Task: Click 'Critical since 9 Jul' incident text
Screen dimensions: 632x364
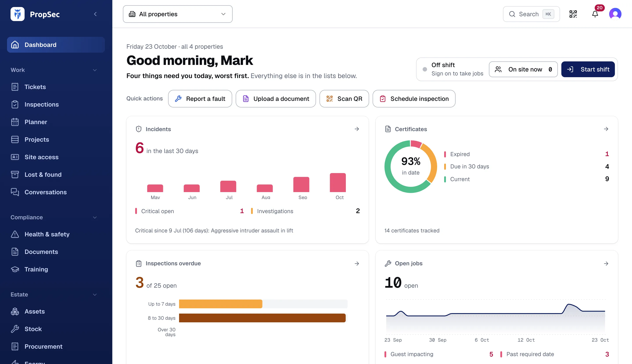Action: click(x=214, y=230)
